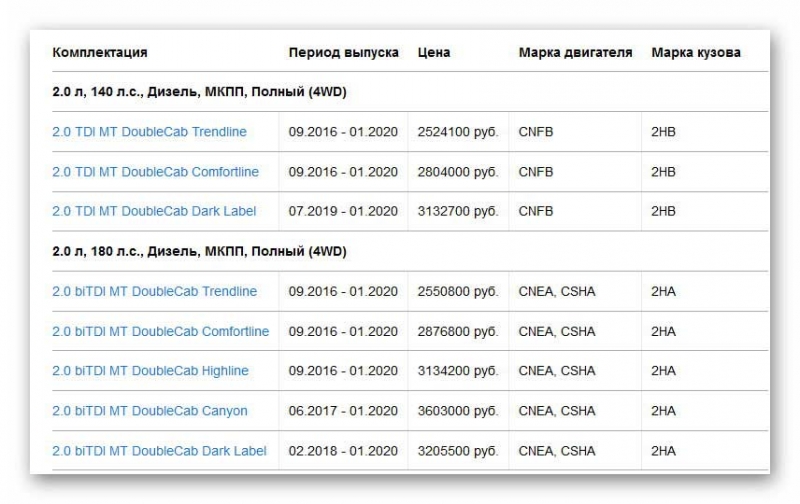800x504 pixels.
Task: Click the period 06.2017 - 01.2020
Action: (343, 411)
